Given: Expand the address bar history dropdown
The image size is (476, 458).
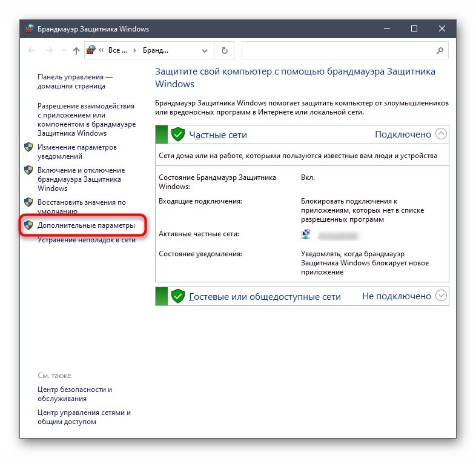Looking at the screenshot, I should [x=205, y=51].
